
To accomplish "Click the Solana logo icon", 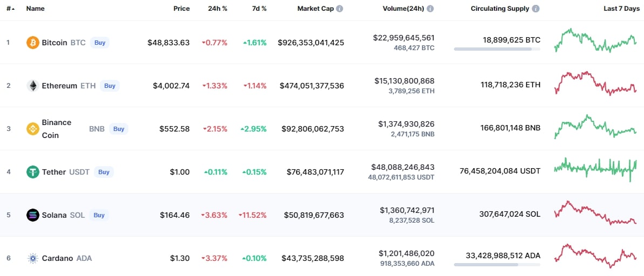I will (x=33, y=215).
